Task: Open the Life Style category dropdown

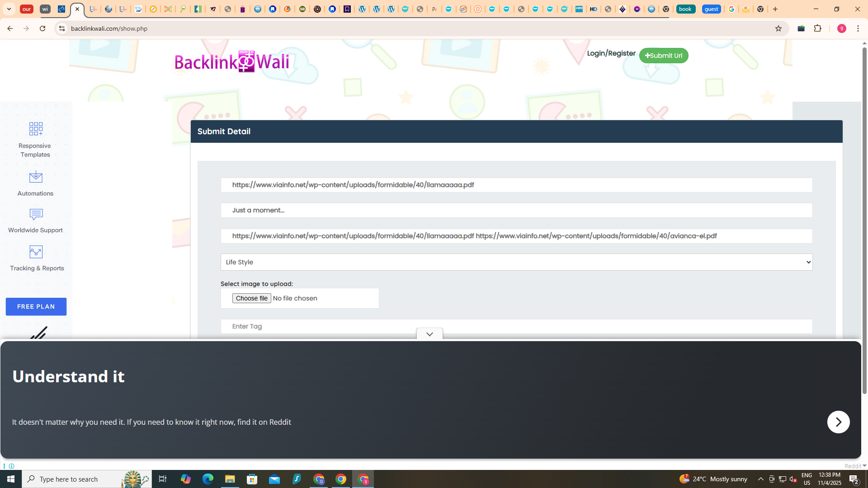Action: click(x=516, y=262)
